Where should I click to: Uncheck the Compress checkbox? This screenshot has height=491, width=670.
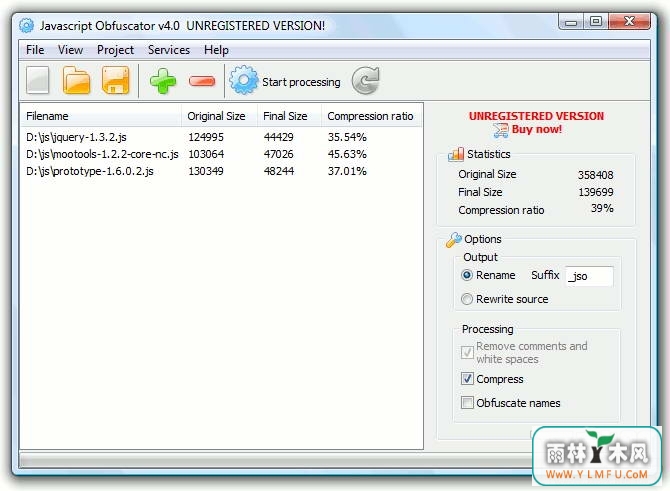pos(467,379)
